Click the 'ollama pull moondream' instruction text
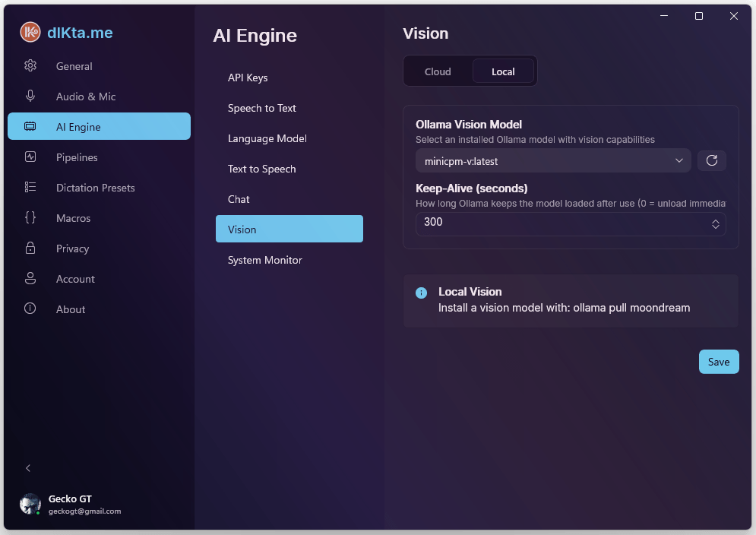This screenshot has width=756, height=535. pyautogui.click(x=631, y=308)
